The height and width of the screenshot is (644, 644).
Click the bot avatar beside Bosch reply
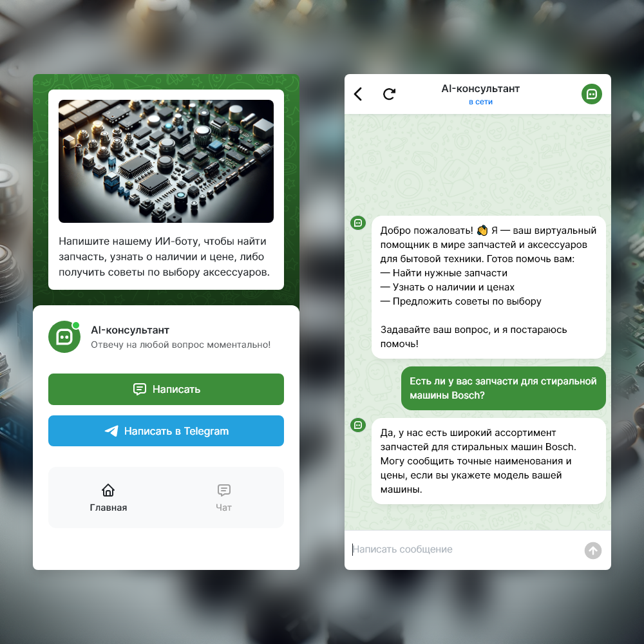coord(357,425)
